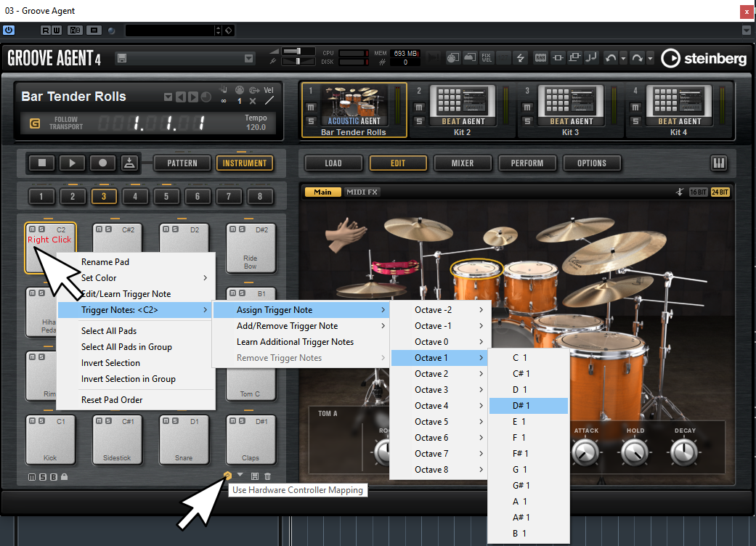This screenshot has width=756, height=546.
Task: Open the LOAD page tab
Action: coord(333,163)
